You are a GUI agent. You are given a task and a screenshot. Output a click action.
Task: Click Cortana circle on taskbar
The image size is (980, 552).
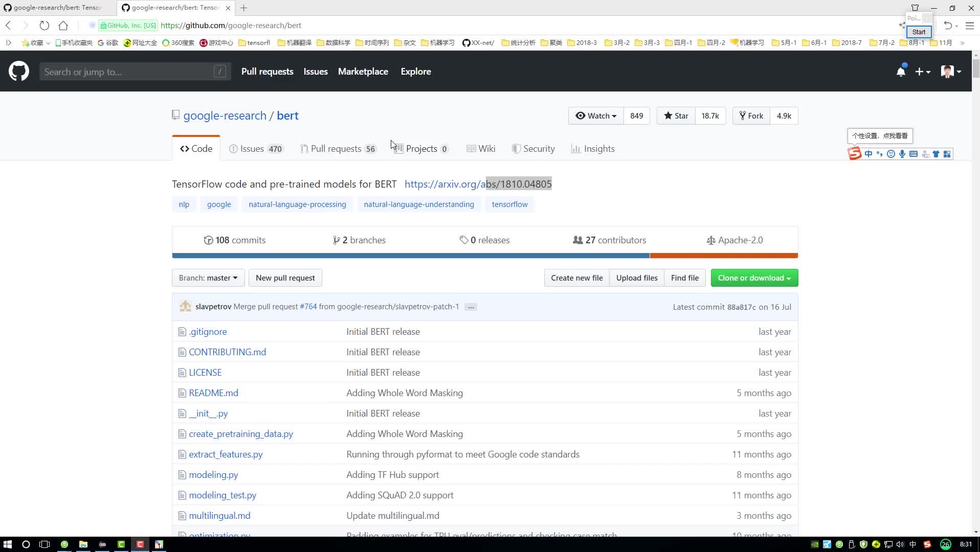pos(26,544)
